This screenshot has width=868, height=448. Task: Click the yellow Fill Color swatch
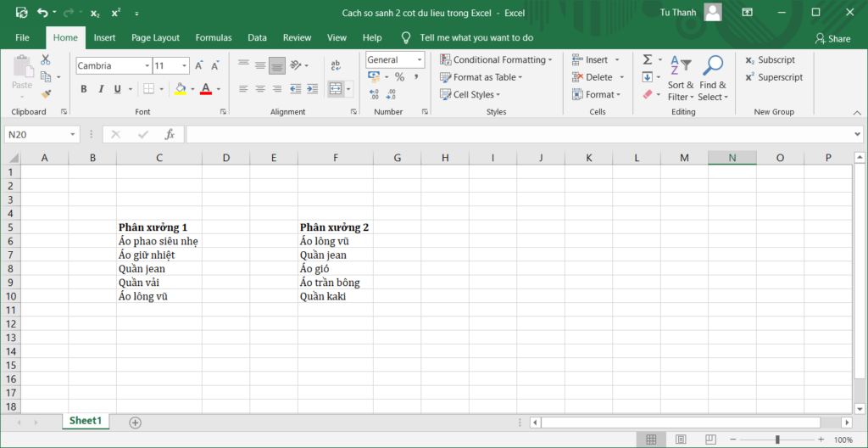point(180,89)
